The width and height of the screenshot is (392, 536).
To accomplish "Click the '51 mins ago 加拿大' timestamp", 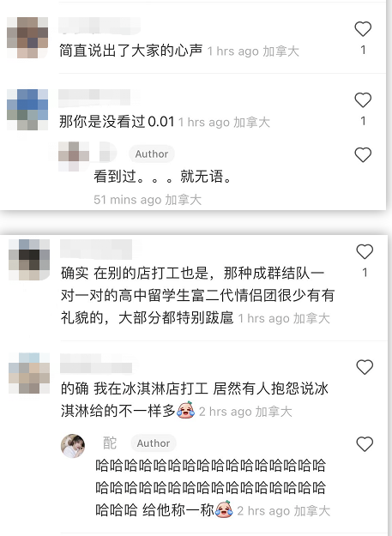I will [x=148, y=200].
